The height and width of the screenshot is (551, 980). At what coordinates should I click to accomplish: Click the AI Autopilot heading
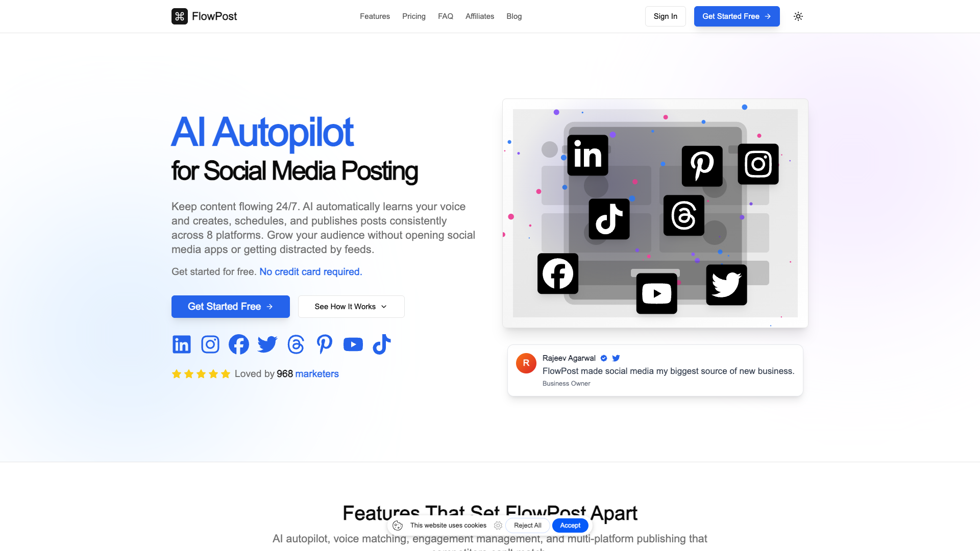[262, 132]
